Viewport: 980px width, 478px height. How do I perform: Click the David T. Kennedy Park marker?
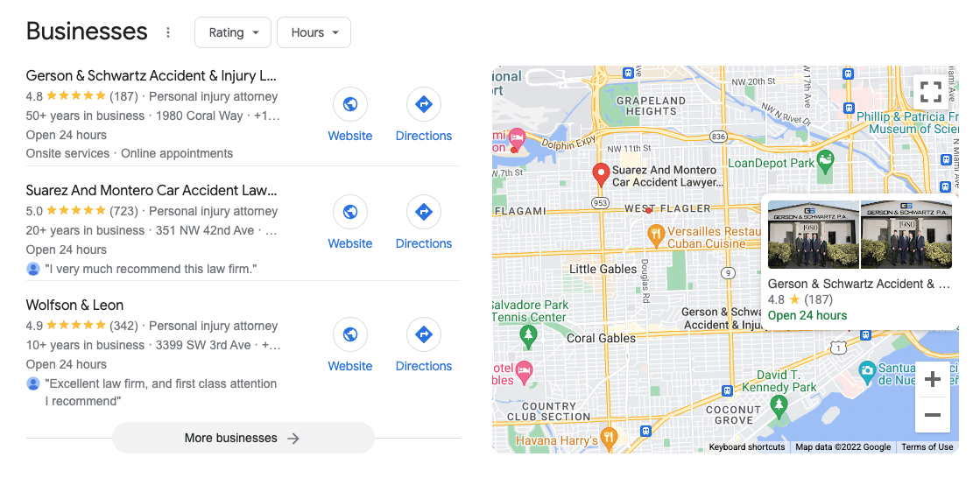[x=778, y=406]
